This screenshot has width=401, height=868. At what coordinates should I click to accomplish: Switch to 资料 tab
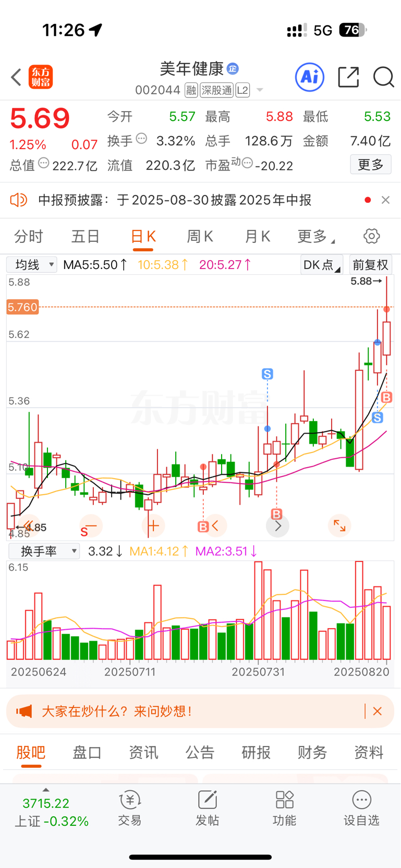369,752
